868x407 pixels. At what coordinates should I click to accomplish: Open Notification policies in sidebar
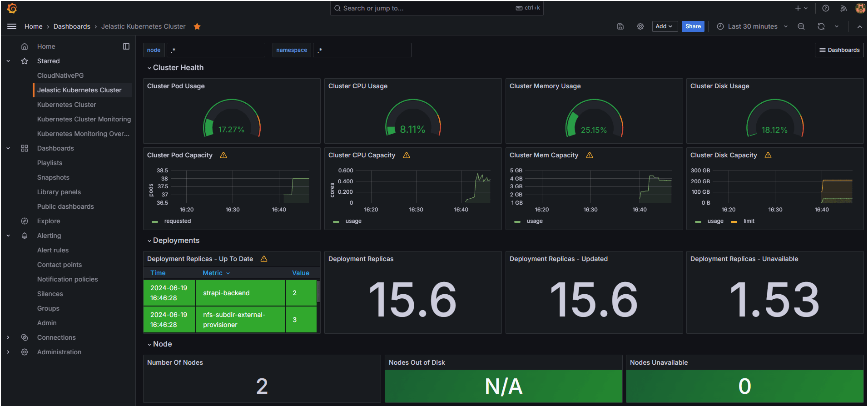(x=68, y=279)
